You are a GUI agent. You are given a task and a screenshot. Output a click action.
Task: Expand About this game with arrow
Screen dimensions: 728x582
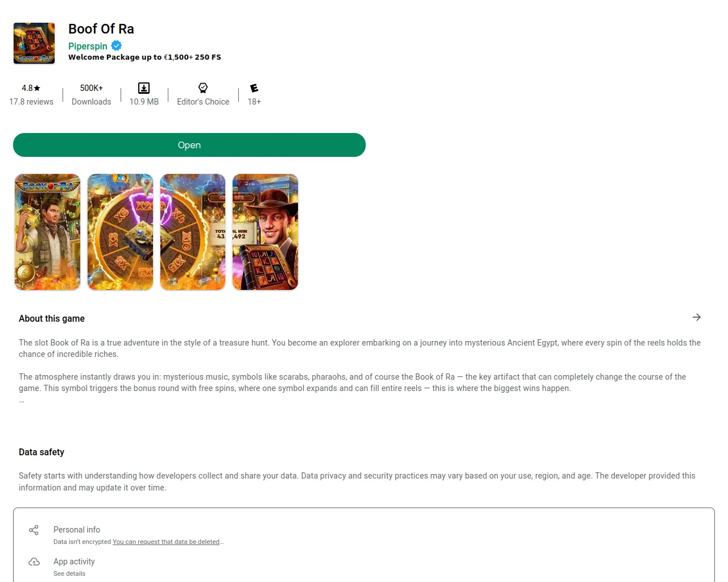coord(697,317)
